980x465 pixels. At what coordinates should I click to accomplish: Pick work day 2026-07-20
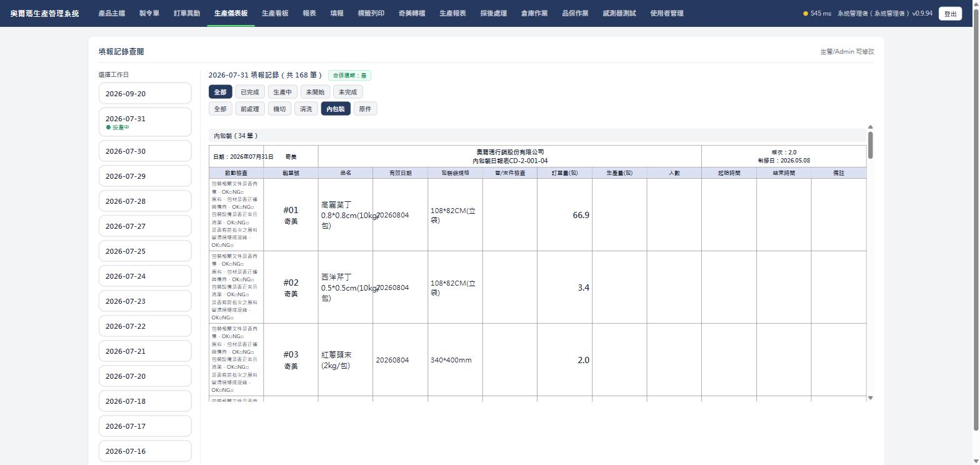point(145,376)
